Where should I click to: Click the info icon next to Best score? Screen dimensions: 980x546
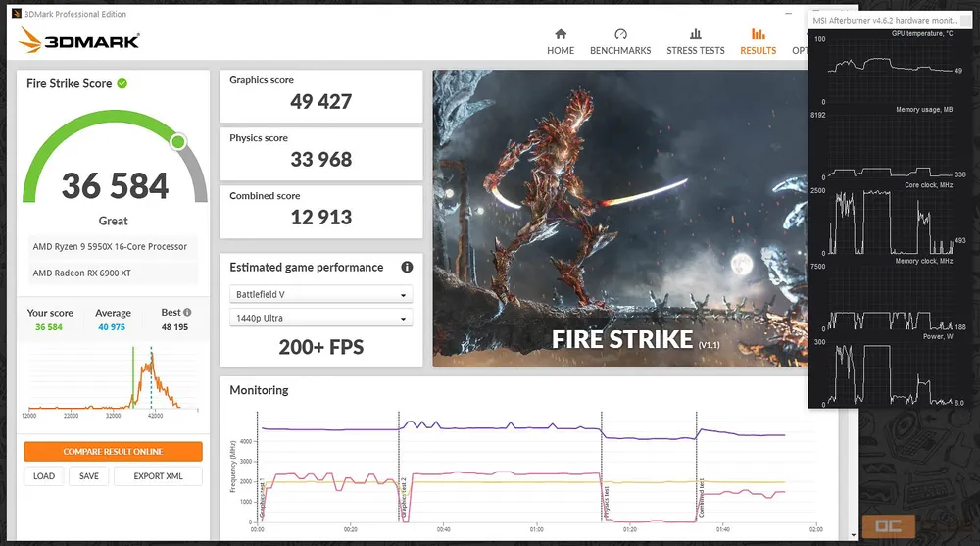(187, 313)
